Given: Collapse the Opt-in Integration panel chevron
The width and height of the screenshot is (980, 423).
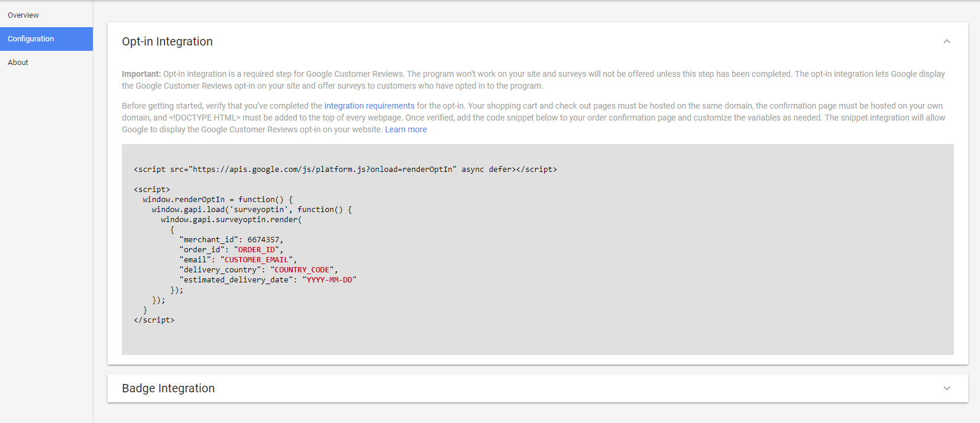Looking at the screenshot, I should (946, 41).
